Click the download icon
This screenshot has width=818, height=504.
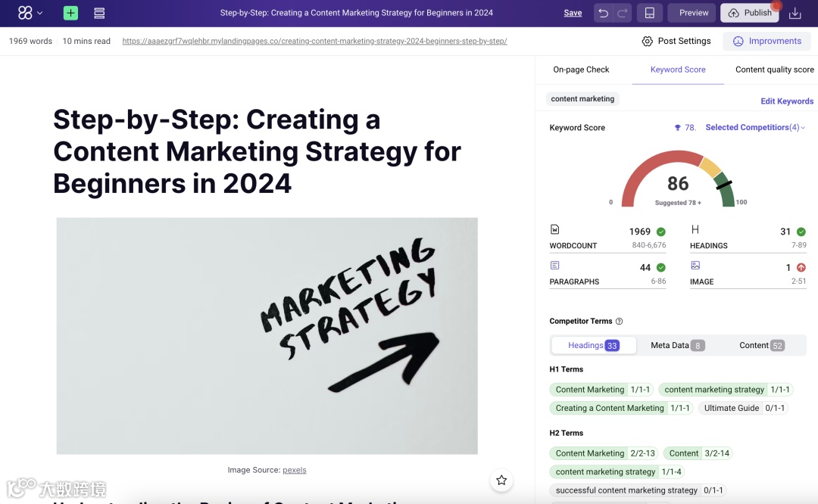795,13
